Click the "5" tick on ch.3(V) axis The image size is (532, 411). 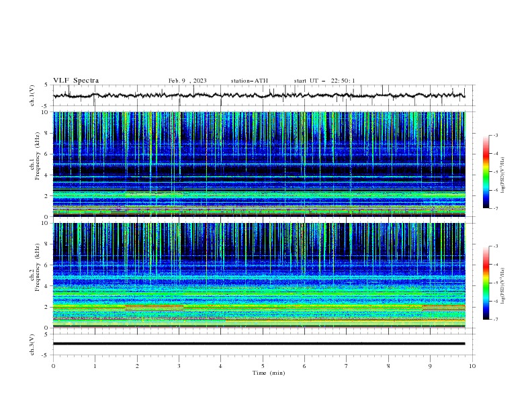point(46,334)
